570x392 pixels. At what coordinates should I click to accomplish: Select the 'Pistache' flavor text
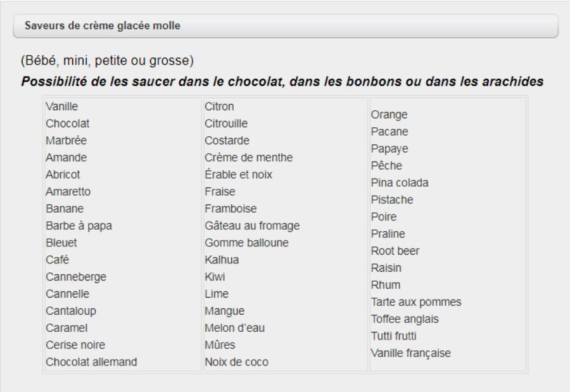point(392,200)
